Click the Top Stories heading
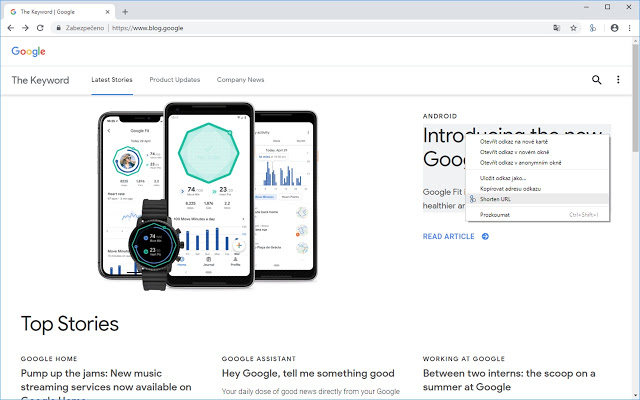 pyautogui.click(x=70, y=324)
